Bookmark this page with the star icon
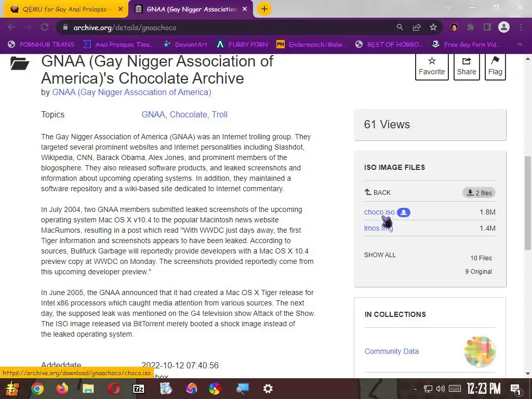This screenshot has width=532, height=399. 433,28
